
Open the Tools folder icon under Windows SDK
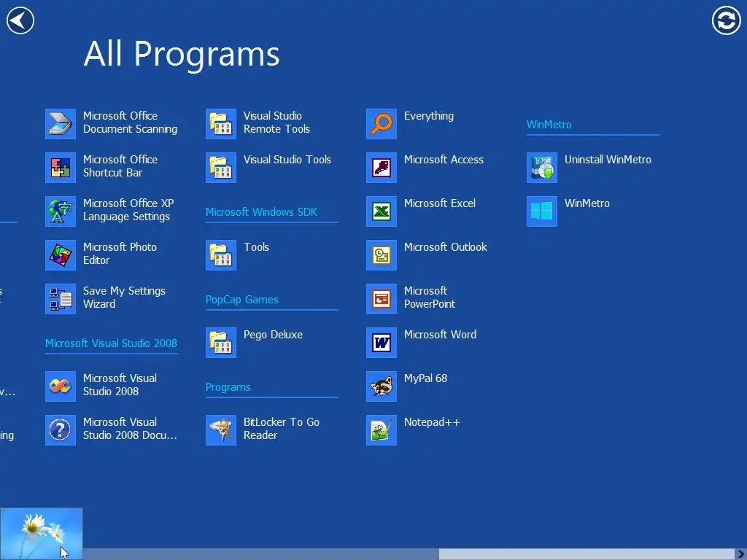click(x=221, y=255)
